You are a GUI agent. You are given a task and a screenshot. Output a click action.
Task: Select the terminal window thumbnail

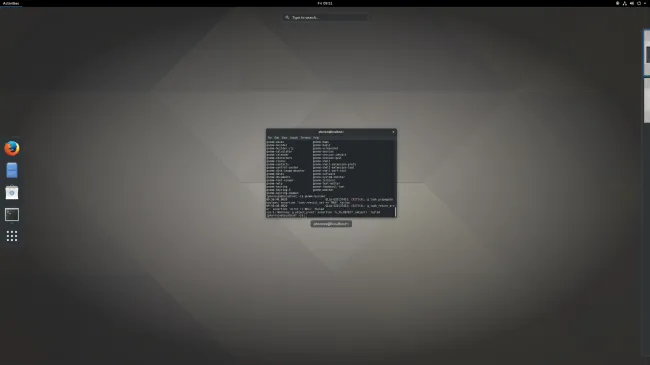331,173
